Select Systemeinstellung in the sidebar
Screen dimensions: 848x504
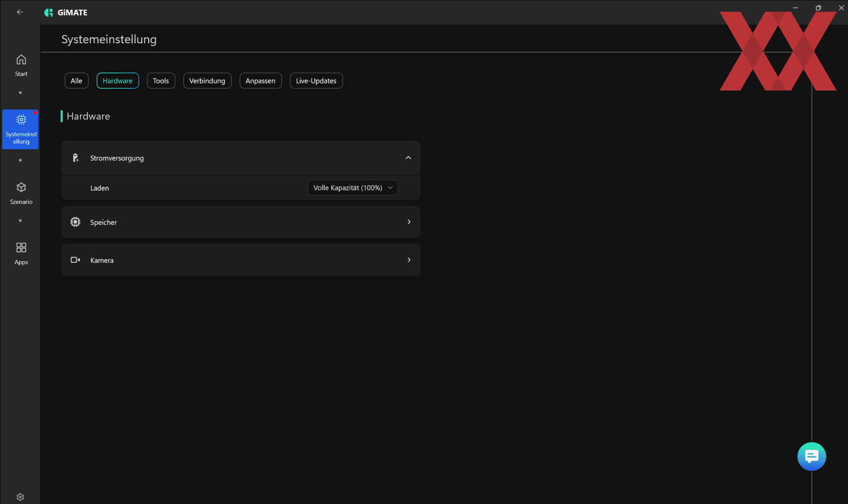20,129
